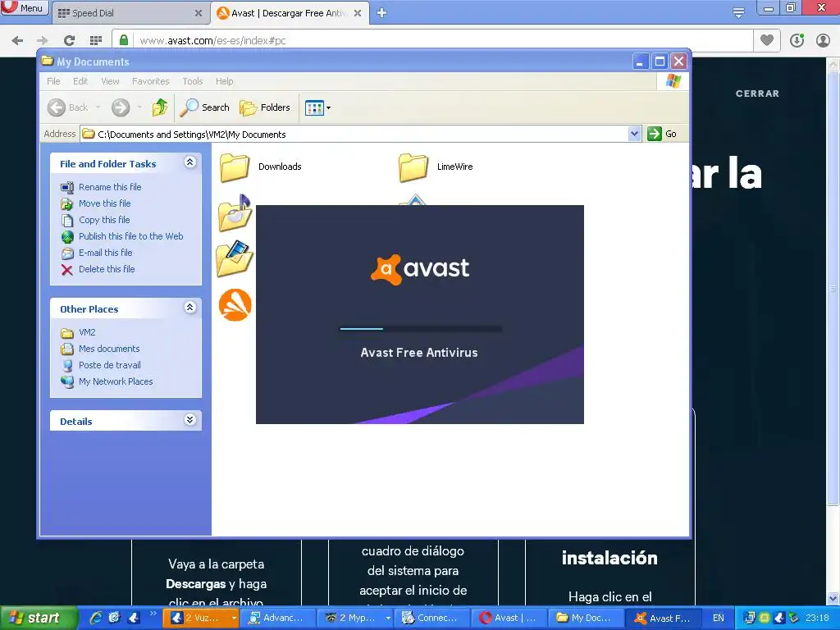Close the Speed Dial tab

click(199, 13)
